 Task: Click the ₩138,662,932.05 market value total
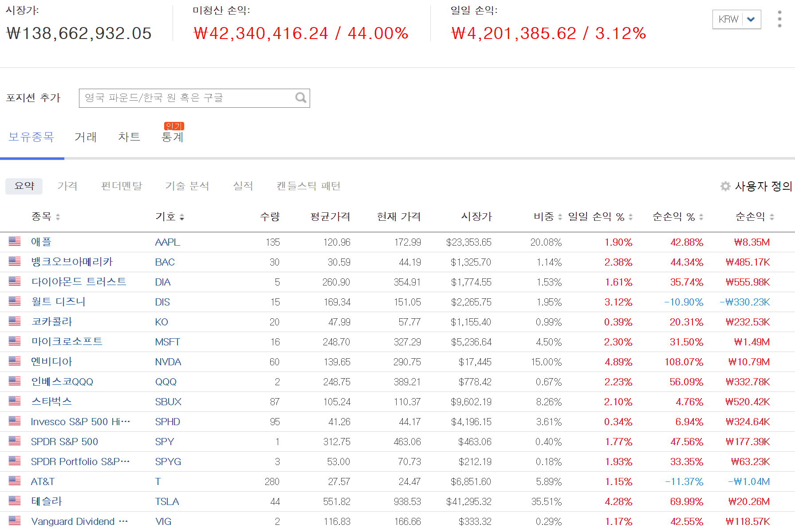79,33
